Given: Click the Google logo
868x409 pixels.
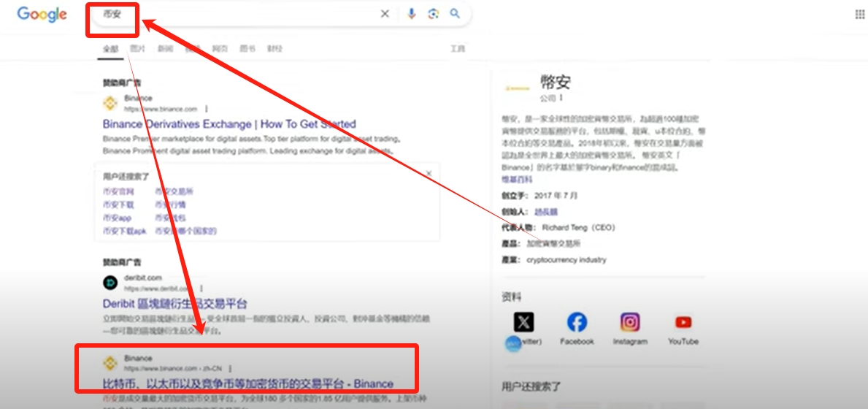Looking at the screenshot, I should pos(42,14).
